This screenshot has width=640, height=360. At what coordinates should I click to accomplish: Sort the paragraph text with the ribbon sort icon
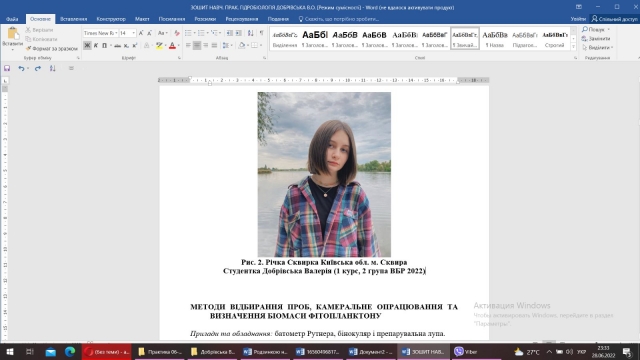[x=251, y=33]
